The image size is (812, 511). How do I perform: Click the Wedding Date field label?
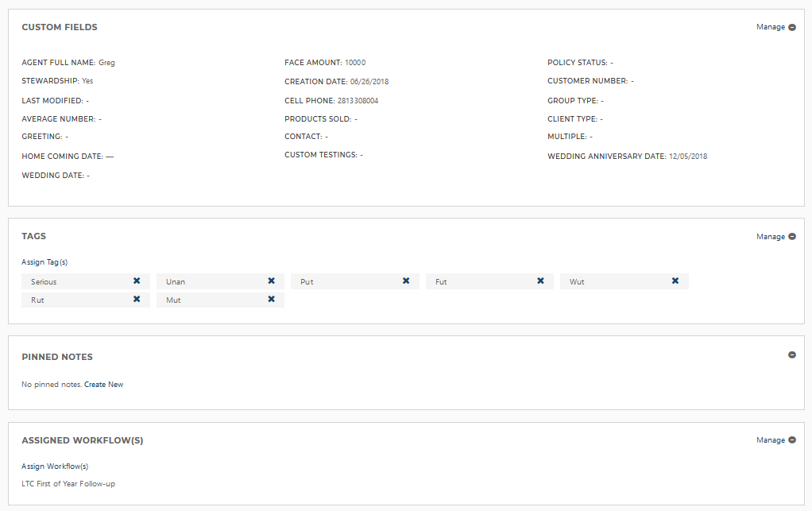click(x=52, y=175)
